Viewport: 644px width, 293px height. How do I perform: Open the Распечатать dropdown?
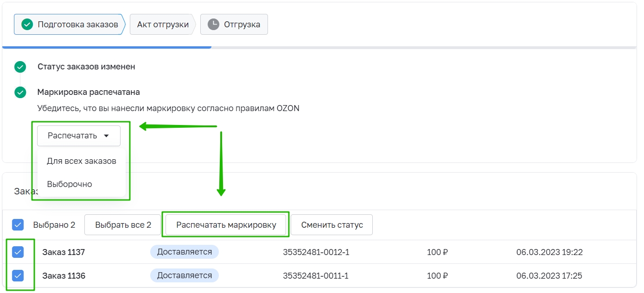[x=78, y=136]
